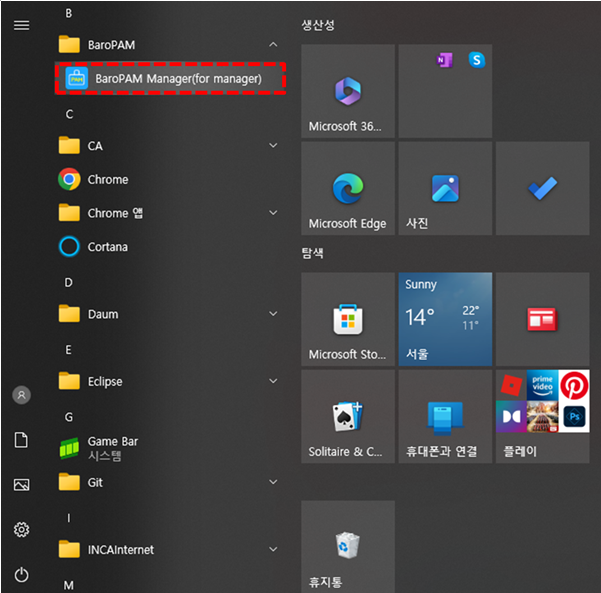The width and height of the screenshot is (601, 593).
Task: Open the Microsoft 365 tile
Action: [348, 91]
